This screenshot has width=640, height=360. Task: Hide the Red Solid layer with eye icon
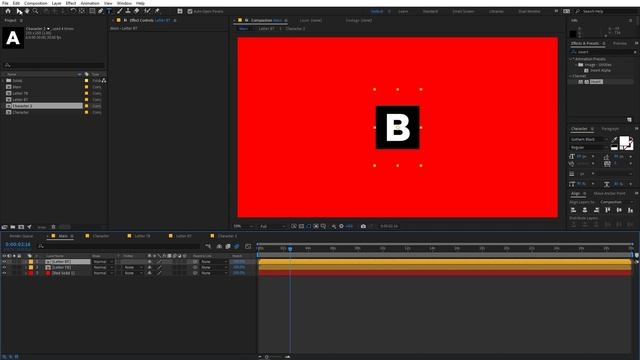(4, 273)
